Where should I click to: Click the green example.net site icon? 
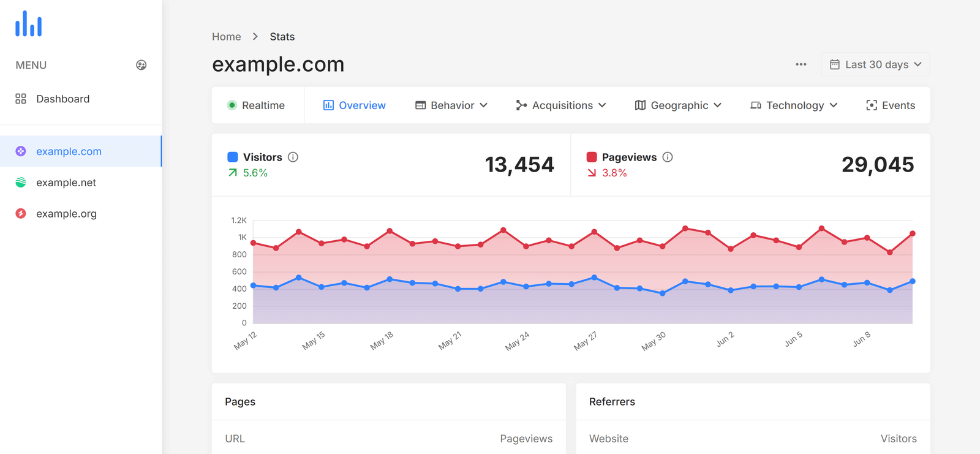[21, 183]
